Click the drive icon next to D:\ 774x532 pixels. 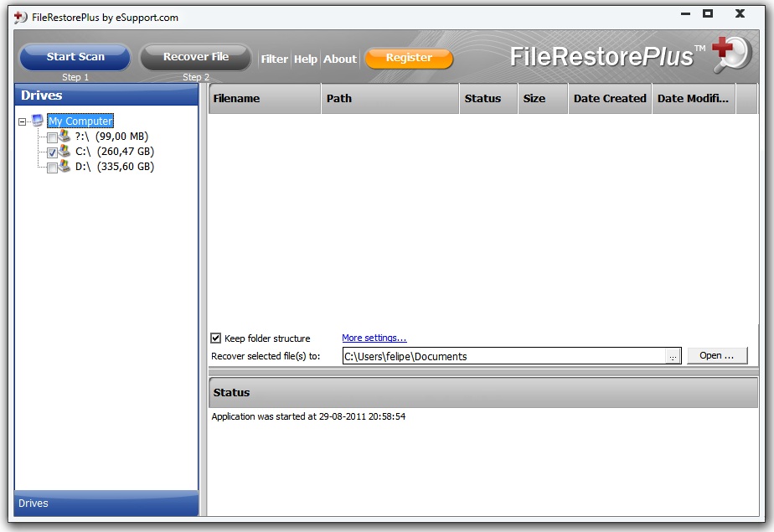pos(64,166)
